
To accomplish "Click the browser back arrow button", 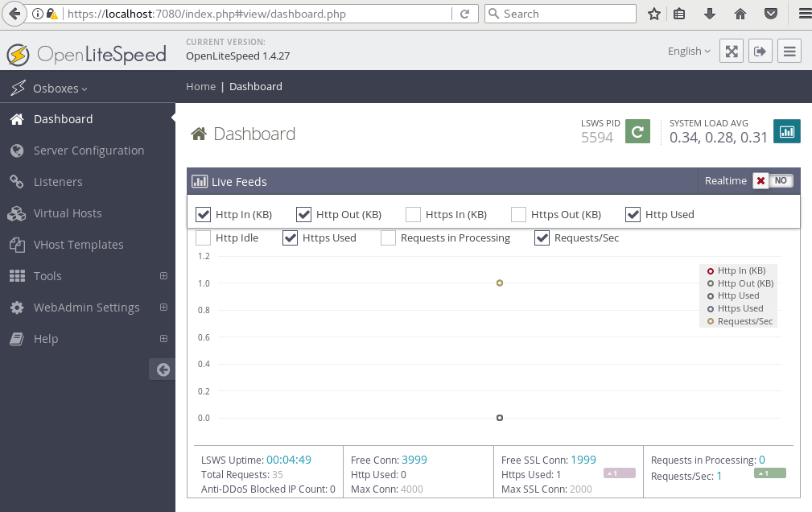I will coord(14,14).
